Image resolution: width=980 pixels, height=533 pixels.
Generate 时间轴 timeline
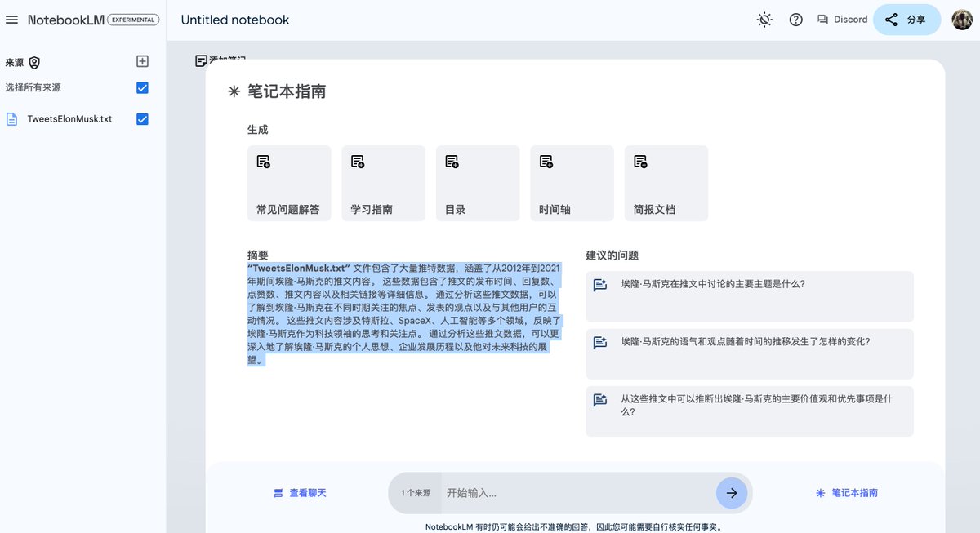[x=572, y=183]
